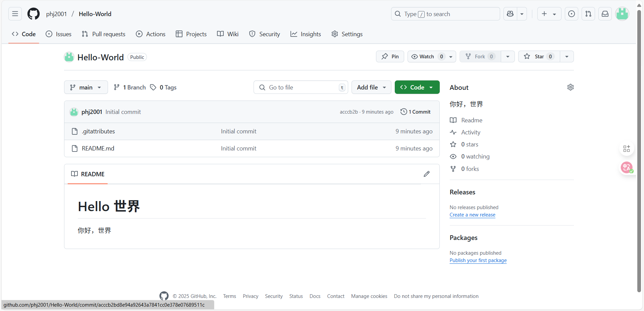This screenshot has width=644, height=311.
Task: Open the main branch selector dropdown
Action: point(86,87)
